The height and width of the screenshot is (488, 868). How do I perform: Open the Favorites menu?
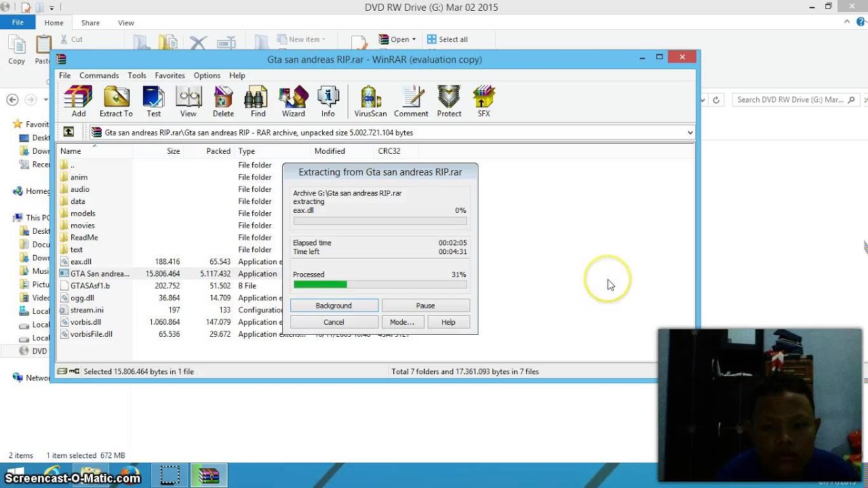170,75
